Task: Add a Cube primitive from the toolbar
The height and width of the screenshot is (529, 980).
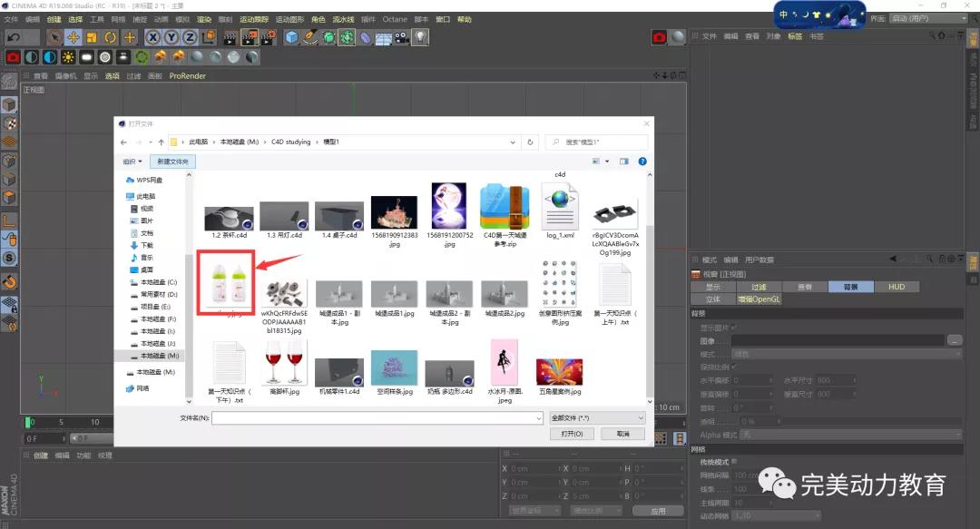Action: click(x=291, y=37)
